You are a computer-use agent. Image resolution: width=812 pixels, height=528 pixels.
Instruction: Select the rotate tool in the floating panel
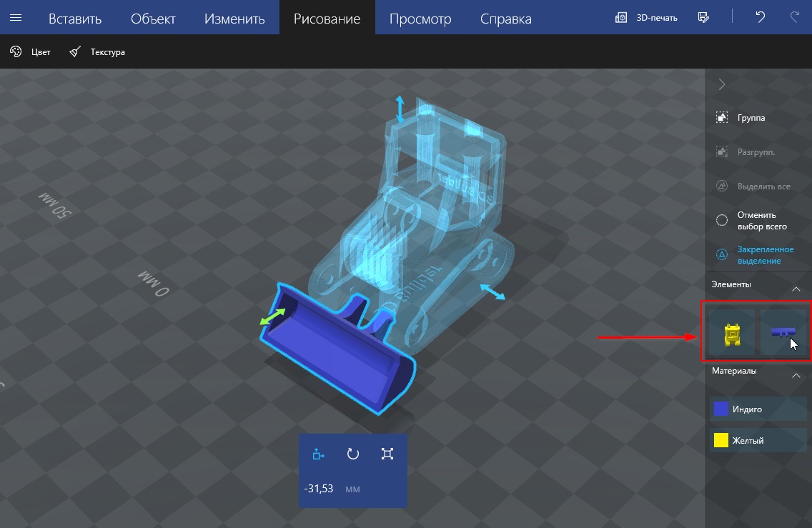click(353, 454)
